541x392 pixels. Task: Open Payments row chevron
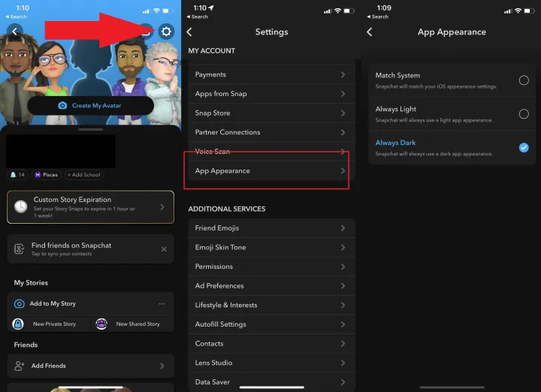(x=343, y=74)
